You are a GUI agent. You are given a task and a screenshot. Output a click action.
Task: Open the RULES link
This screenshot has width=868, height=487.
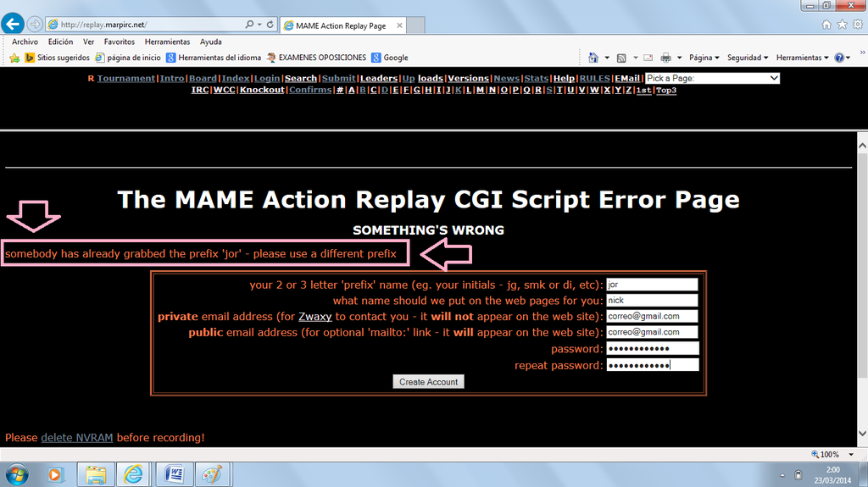point(594,78)
